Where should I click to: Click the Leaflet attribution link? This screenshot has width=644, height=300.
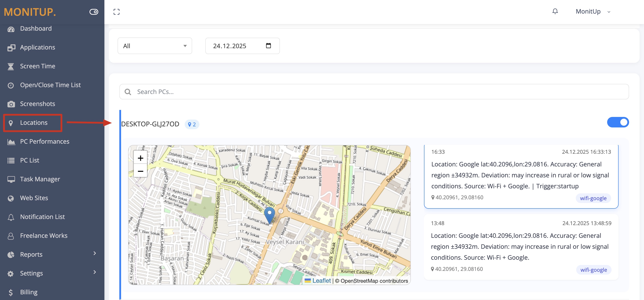click(321, 281)
